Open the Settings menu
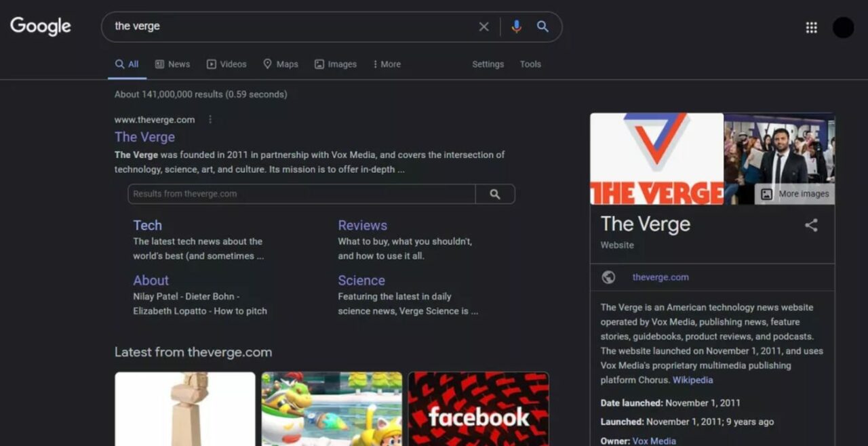The height and width of the screenshot is (446, 868). [x=488, y=64]
